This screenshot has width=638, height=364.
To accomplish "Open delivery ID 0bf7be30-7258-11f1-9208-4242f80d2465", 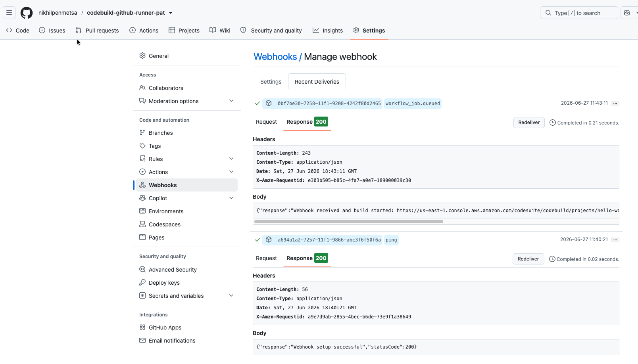I will (x=329, y=103).
